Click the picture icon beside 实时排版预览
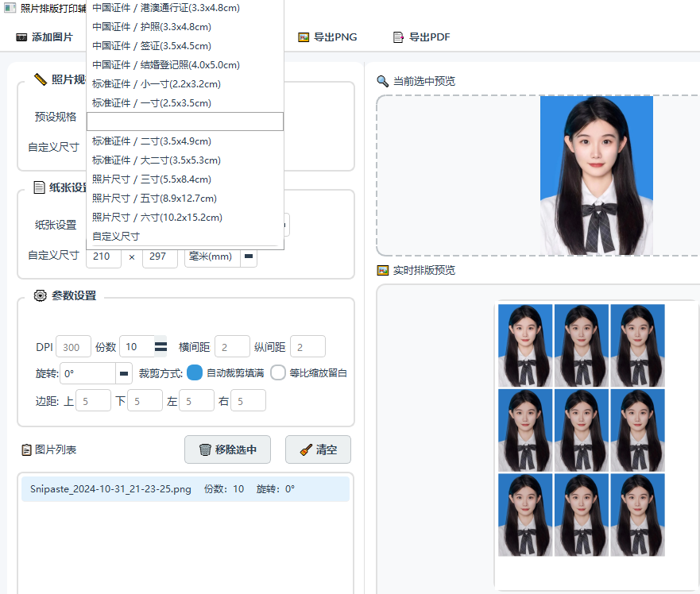This screenshot has width=700, height=594. pyautogui.click(x=383, y=270)
